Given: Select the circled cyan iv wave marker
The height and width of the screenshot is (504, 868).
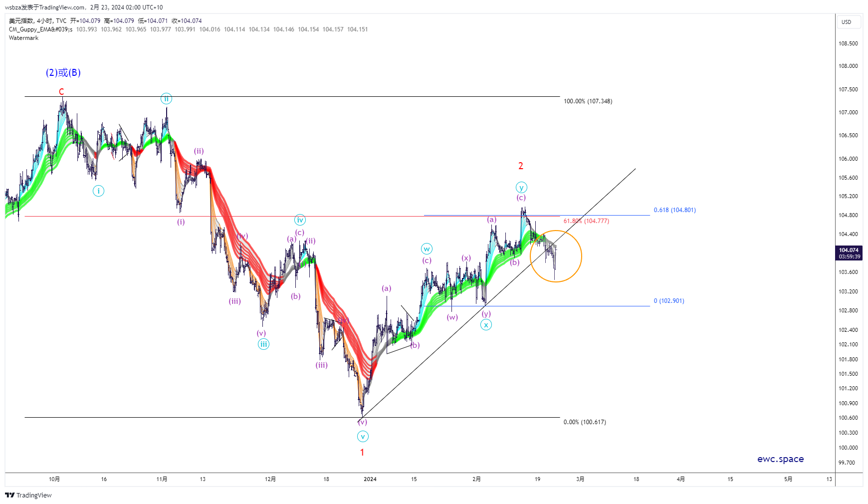Looking at the screenshot, I should pyautogui.click(x=300, y=220).
